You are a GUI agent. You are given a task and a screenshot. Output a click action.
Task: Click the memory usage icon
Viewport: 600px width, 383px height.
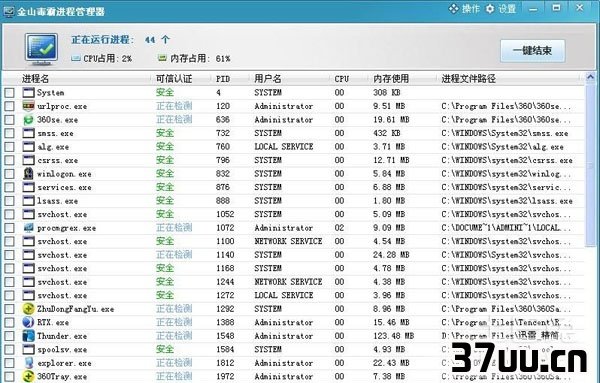pos(163,58)
